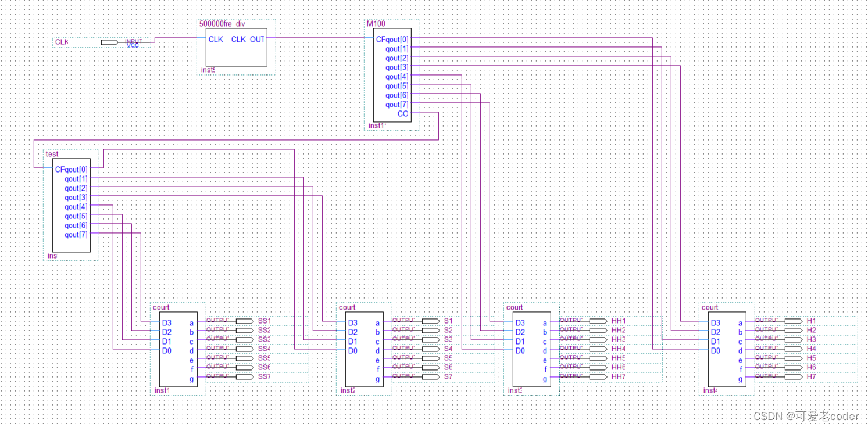
Task: Select the H6 output pin
Action: pos(794,367)
